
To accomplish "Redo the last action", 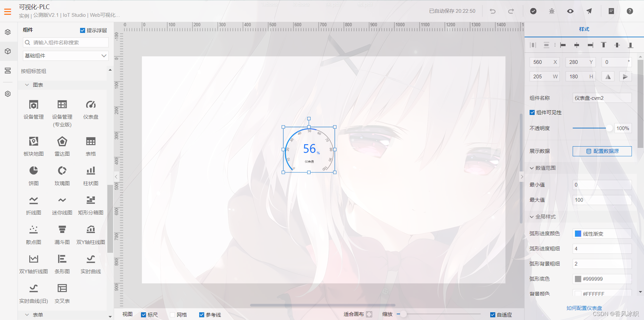I will click(511, 11).
